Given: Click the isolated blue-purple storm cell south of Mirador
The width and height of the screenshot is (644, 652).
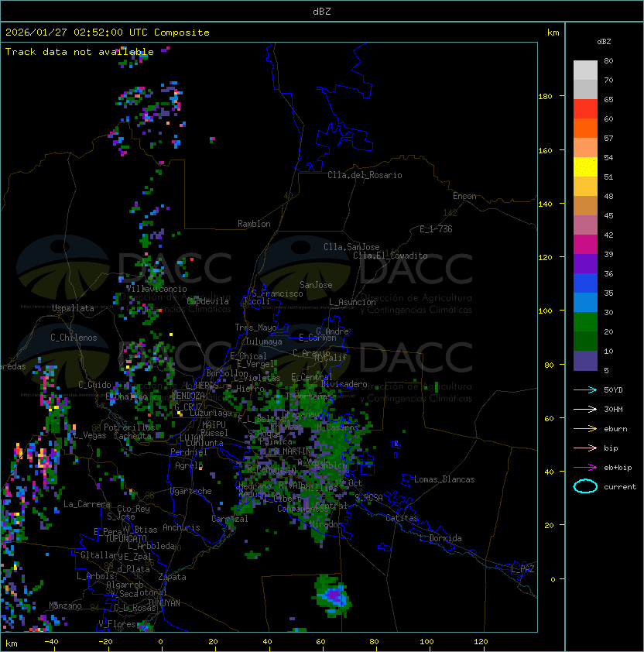Looking at the screenshot, I should pos(334,595).
